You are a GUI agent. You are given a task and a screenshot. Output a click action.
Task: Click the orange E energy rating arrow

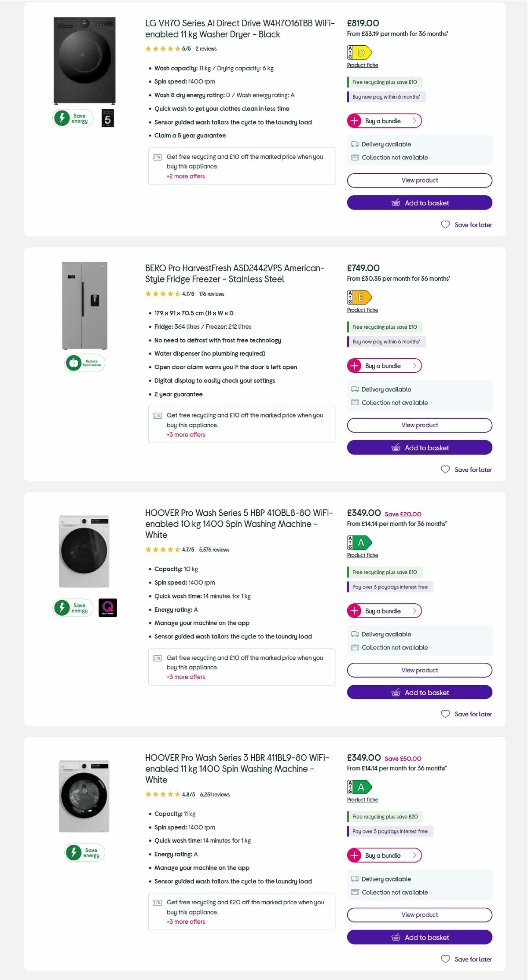click(x=360, y=298)
